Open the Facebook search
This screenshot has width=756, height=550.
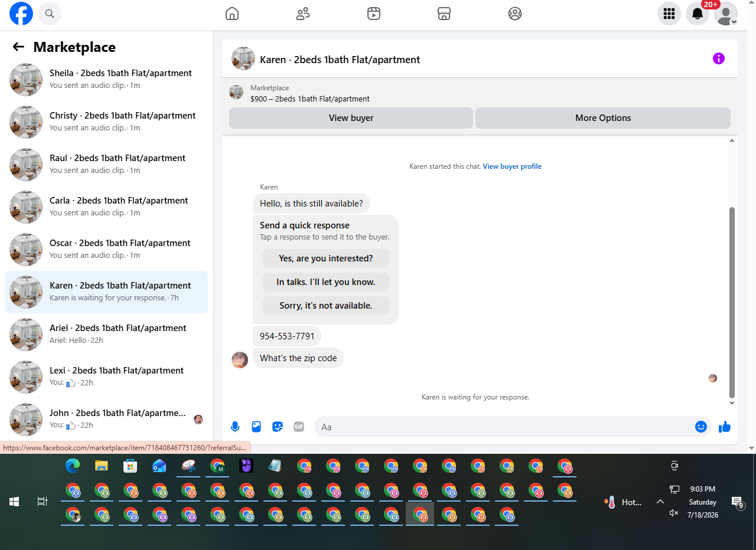coord(50,14)
